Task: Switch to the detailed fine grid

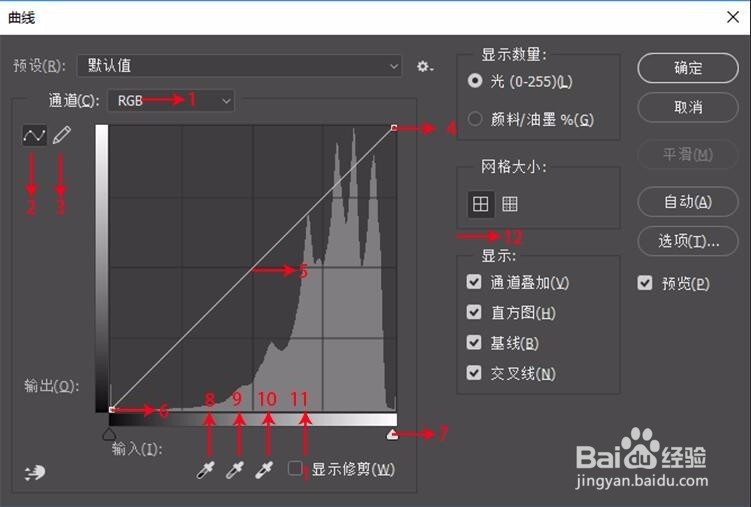Action: (x=510, y=204)
